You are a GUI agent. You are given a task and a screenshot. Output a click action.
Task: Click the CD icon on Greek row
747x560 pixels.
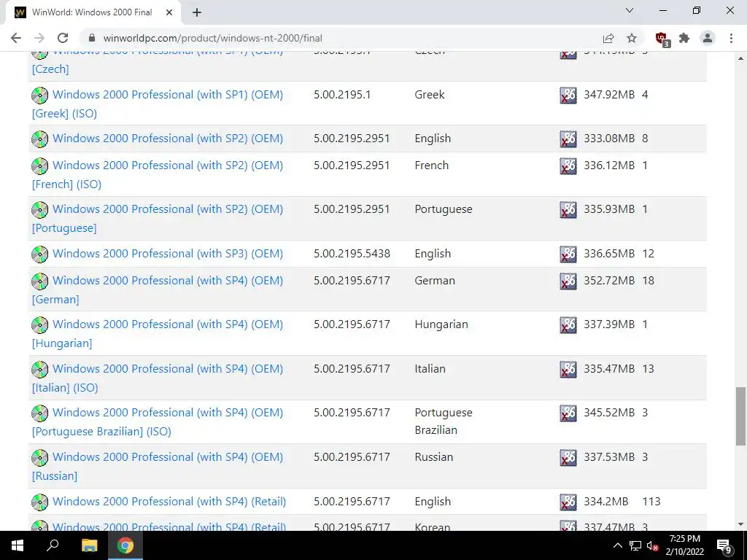click(x=40, y=96)
